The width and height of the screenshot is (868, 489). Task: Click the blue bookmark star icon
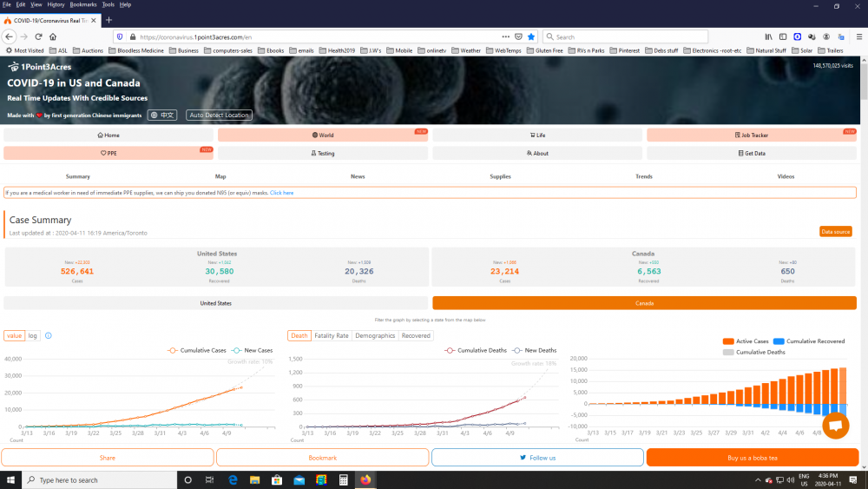(531, 36)
